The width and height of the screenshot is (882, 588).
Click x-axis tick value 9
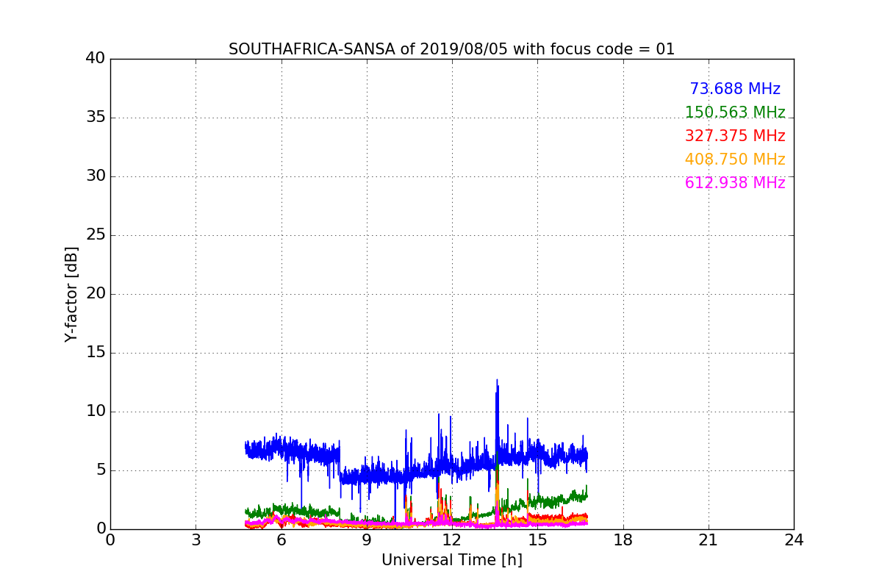click(367, 539)
